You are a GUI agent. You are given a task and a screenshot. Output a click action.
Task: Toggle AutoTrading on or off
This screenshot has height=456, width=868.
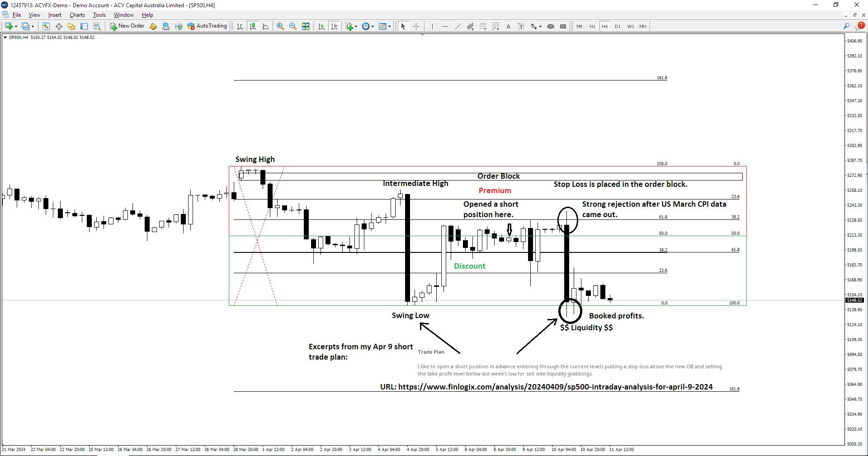pos(207,26)
